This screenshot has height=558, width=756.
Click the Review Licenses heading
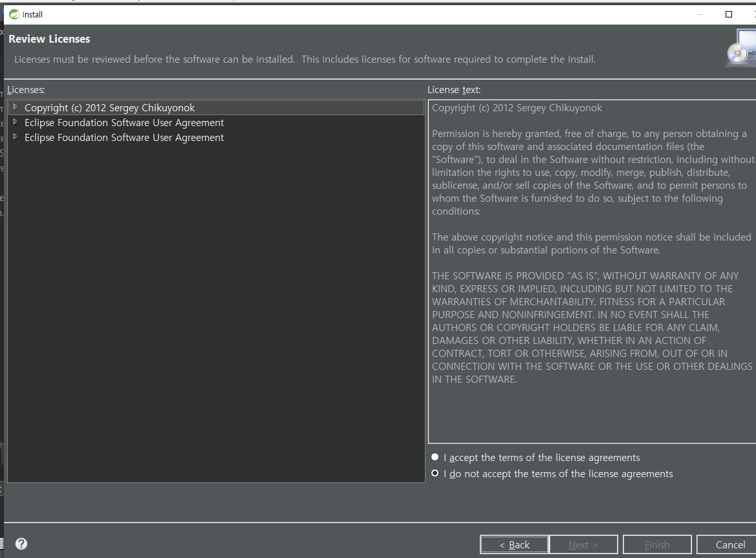coord(49,39)
